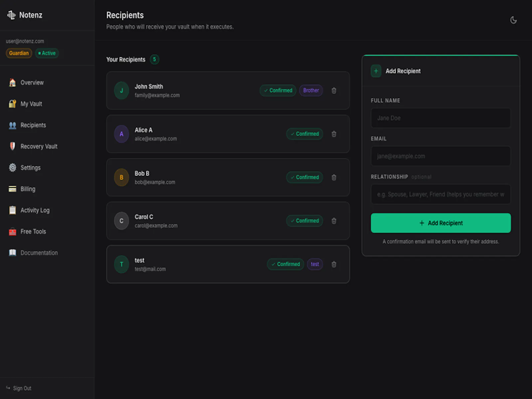Click the green Add Recipient button
Viewport: 532px width, 399px height.
coord(441,223)
